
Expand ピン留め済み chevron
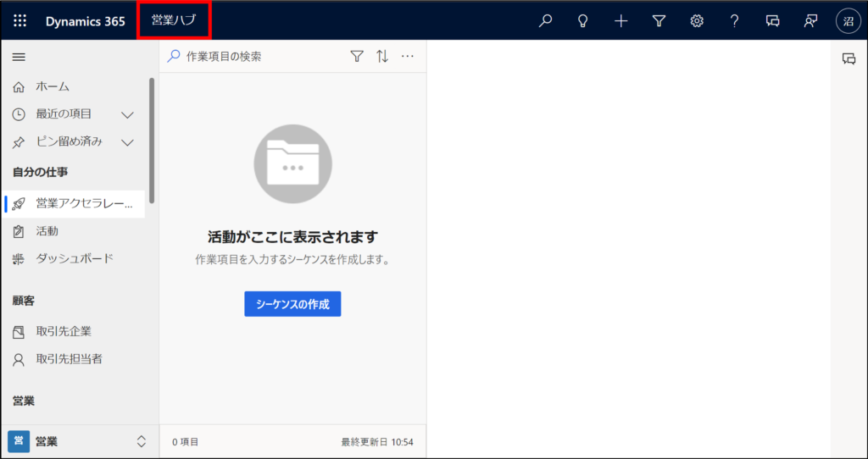tap(127, 142)
